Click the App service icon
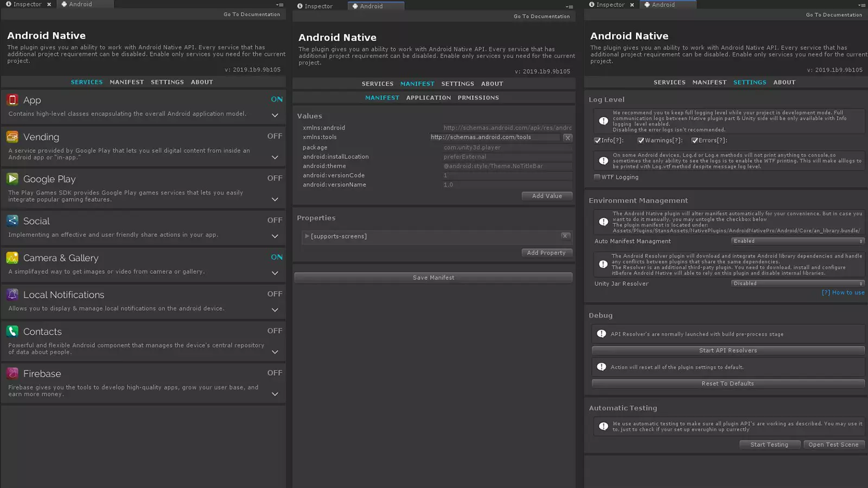Image resolution: width=868 pixels, height=488 pixels. point(12,100)
